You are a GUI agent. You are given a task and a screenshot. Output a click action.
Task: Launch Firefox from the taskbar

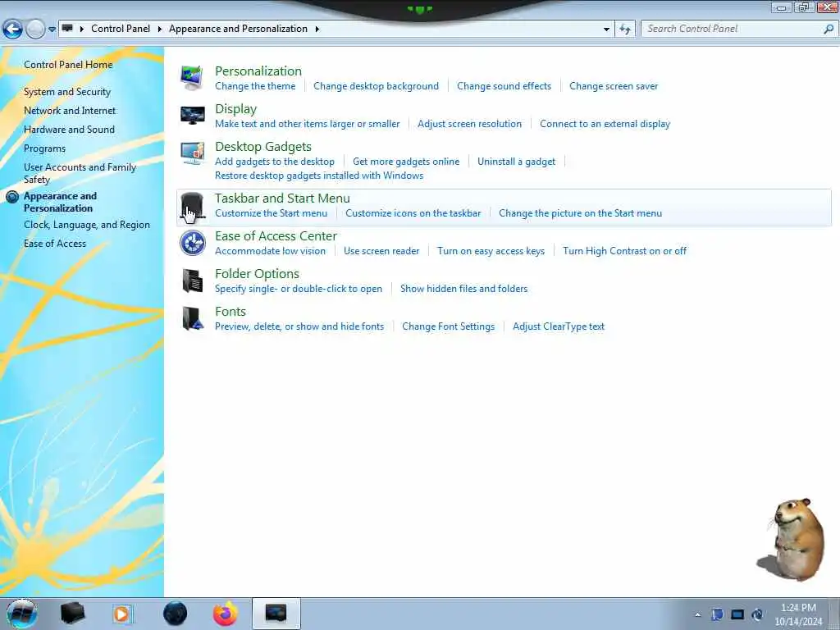click(x=225, y=614)
